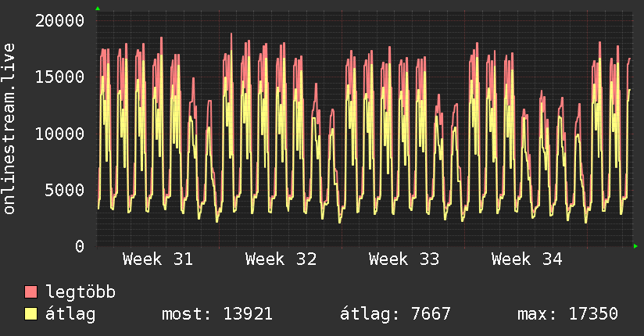Click the 15000 y-axis value
This screenshot has width=644, height=336.
59,77
